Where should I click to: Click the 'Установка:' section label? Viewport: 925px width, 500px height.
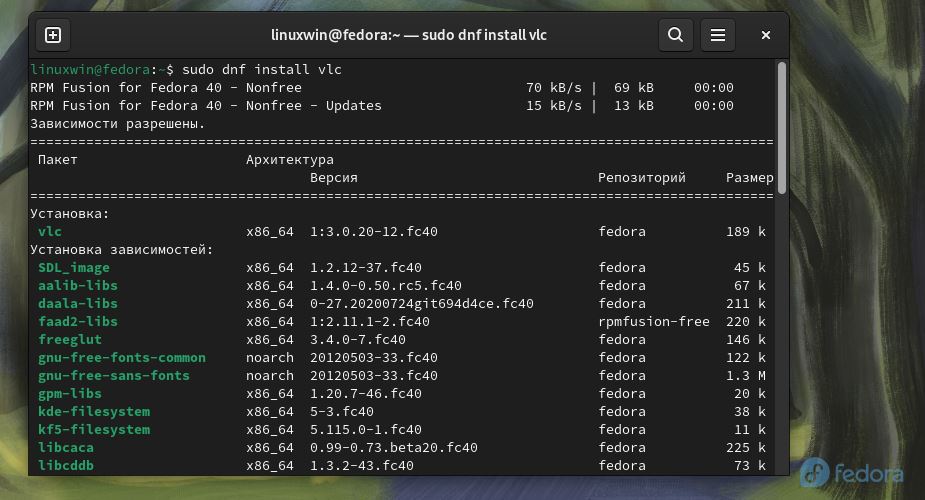click(70, 213)
